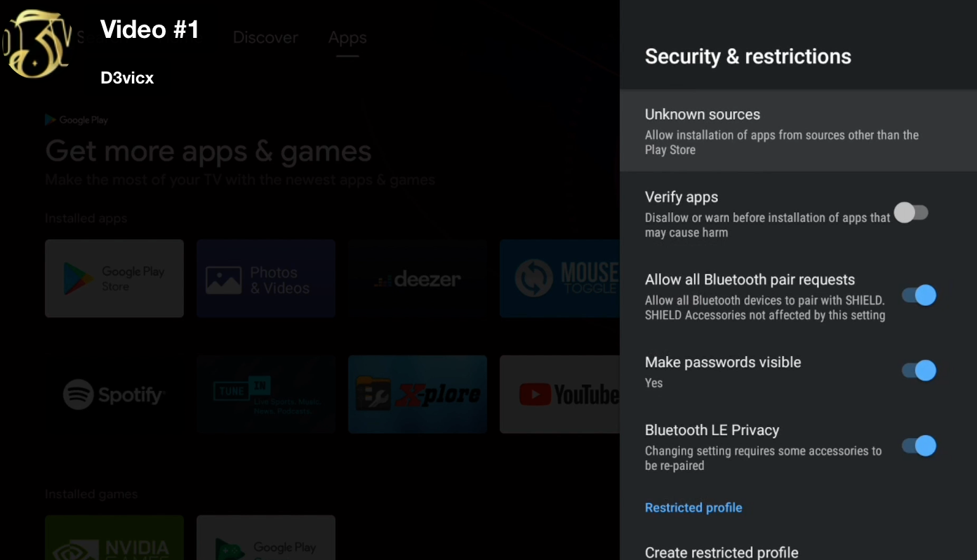Open the Xplore file manager tile
The height and width of the screenshot is (560, 977).
coord(418,394)
